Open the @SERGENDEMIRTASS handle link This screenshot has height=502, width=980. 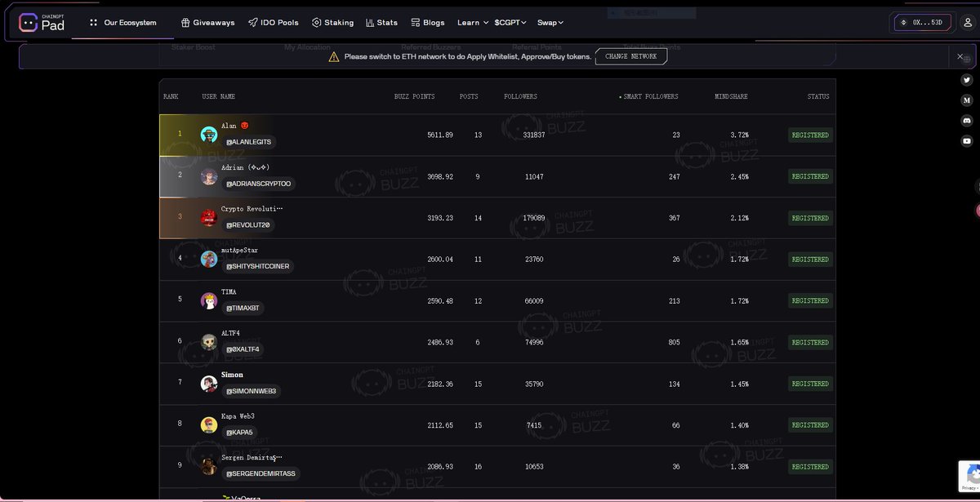click(261, 473)
